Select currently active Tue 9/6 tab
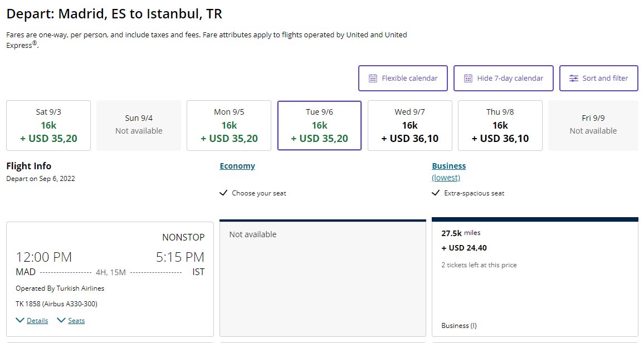Image resolution: width=644 pixels, height=343 pixels. pos(319,125)
